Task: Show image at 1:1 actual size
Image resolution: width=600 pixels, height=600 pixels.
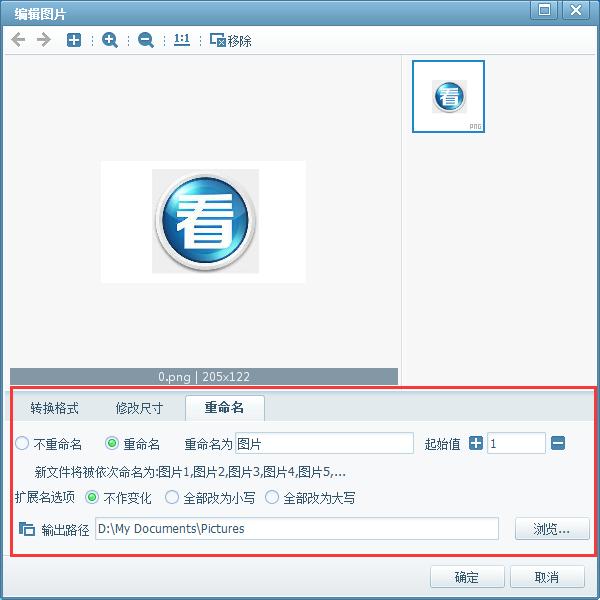Action: (182, 39)
